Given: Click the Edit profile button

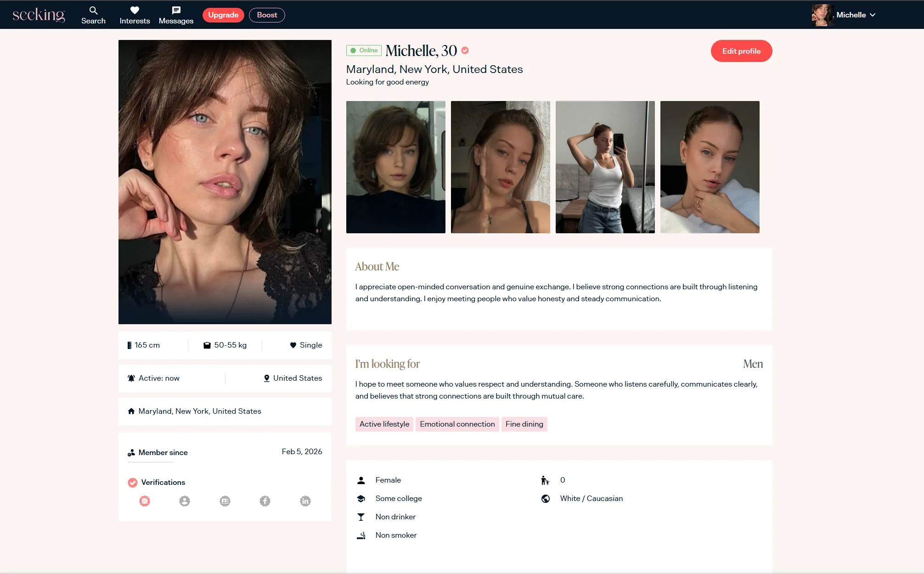Looking at the screenshot, I should click(x=741, y=51).
